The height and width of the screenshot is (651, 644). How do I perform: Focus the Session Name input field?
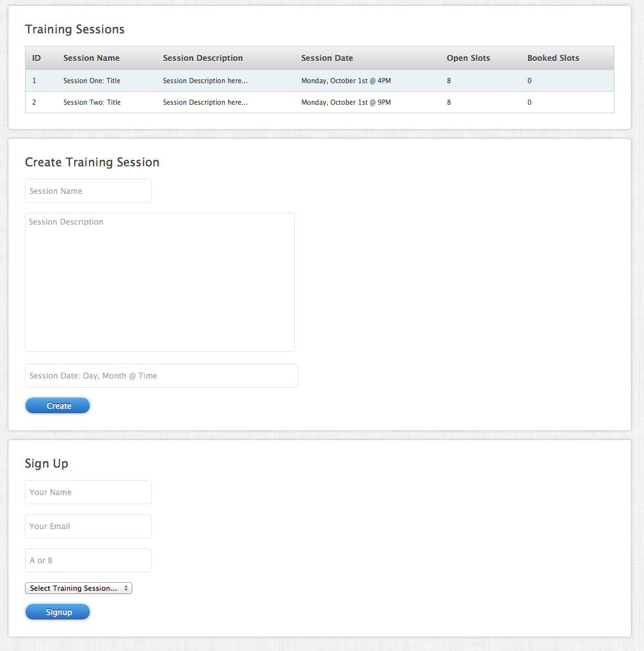pyautogui.click(x=88, y=191)
